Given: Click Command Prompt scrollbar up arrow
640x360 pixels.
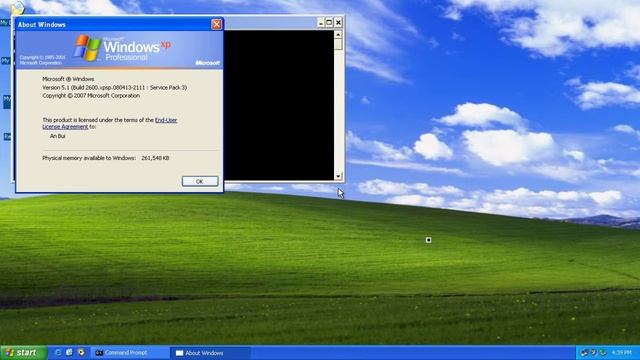Looking at the screenshot, I should (x=338, y=34).
